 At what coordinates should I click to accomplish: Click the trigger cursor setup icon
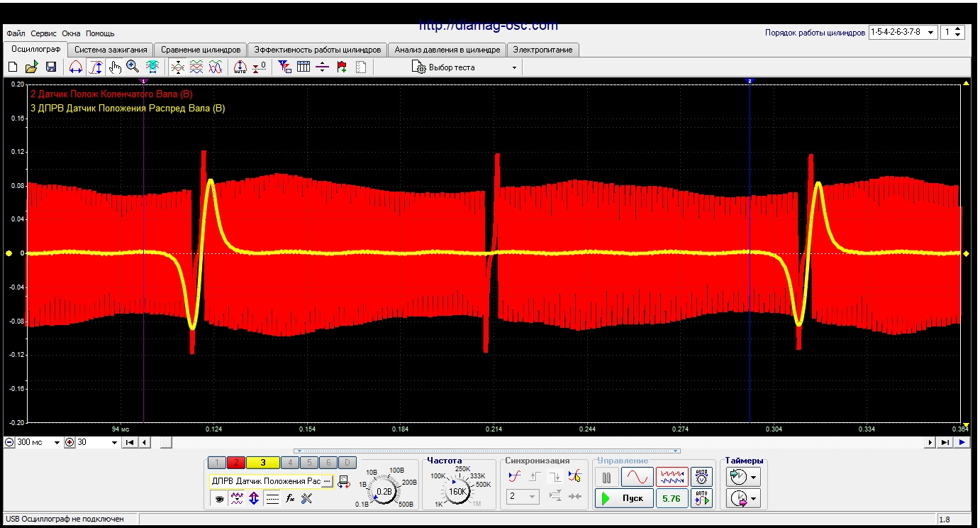pyautogui.click(x=575, y=477)
